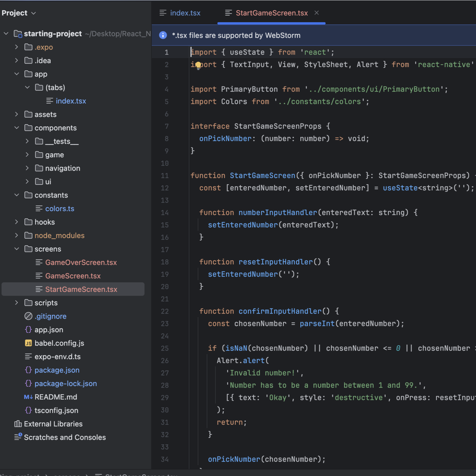Open colors.ts in the project tree
Screen dimensions: 476x476
coord(60,209)
